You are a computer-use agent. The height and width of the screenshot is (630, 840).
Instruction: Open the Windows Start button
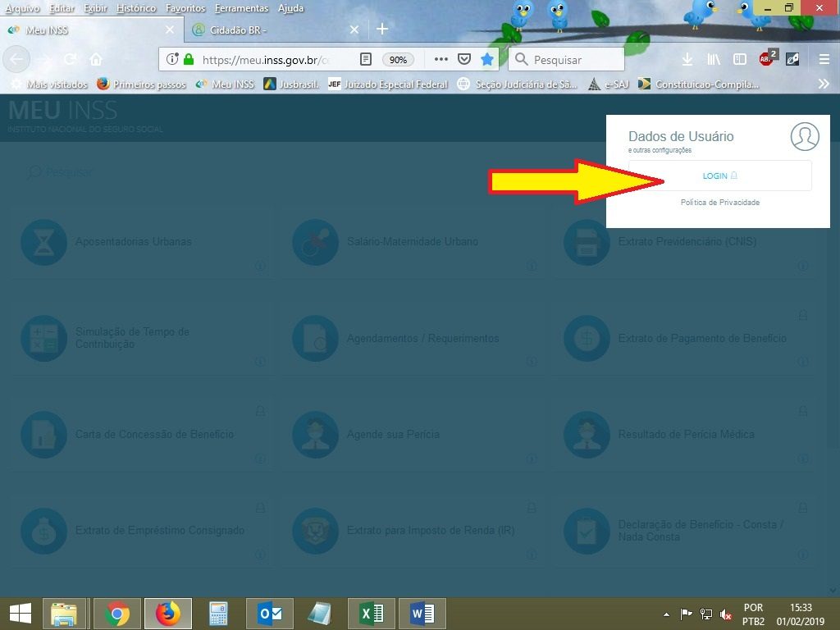[x=21, y=614]
